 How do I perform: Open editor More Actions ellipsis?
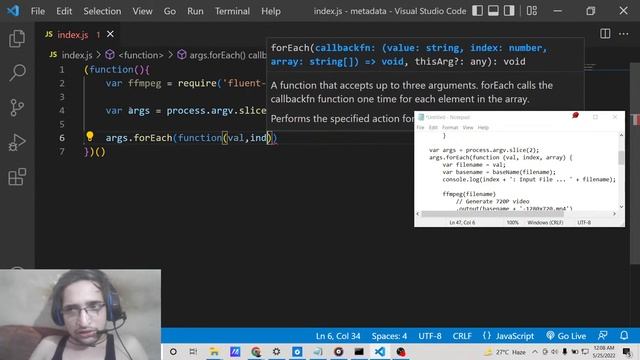[x=623, y=34]
